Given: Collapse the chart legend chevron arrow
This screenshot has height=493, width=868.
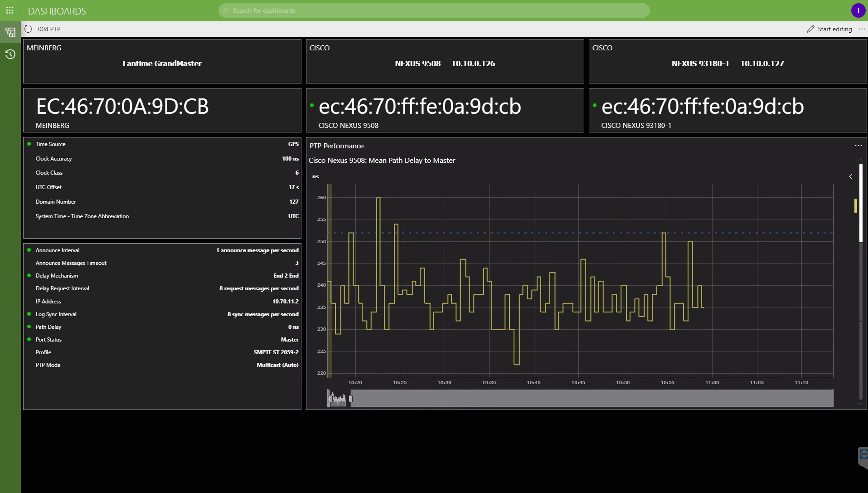Looking at the screenshot, I should click(850, 176).
